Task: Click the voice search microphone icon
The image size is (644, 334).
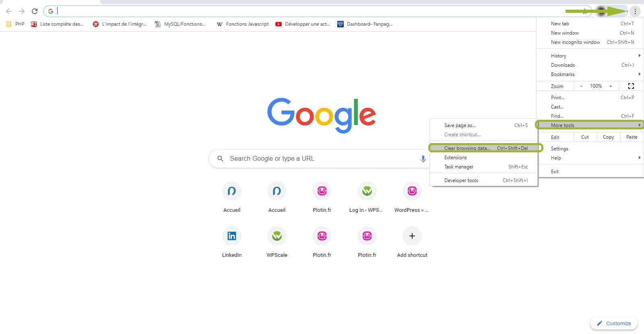Action: (x=423, y=159)
